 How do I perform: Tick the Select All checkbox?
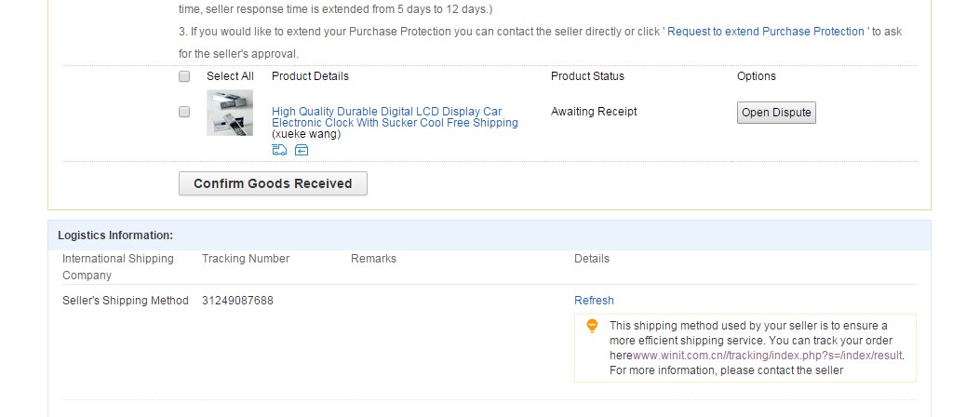pos(184,76)
